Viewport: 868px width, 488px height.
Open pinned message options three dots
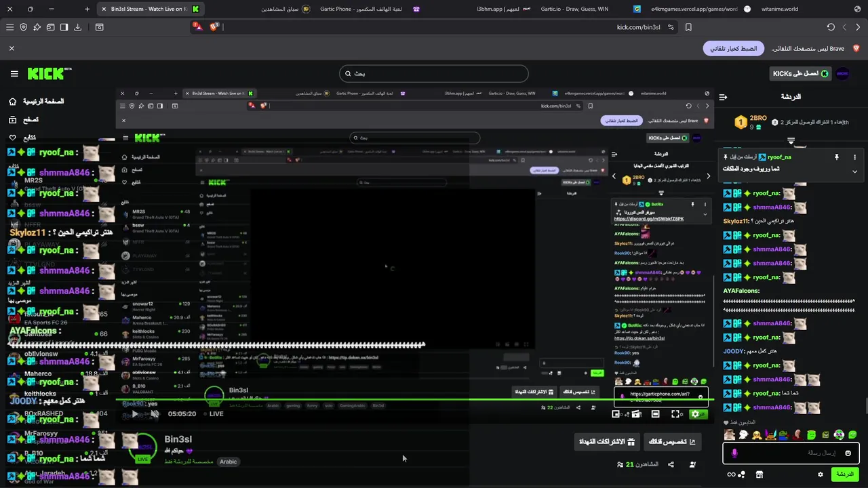pyautogui.click(x=854, y=157)
